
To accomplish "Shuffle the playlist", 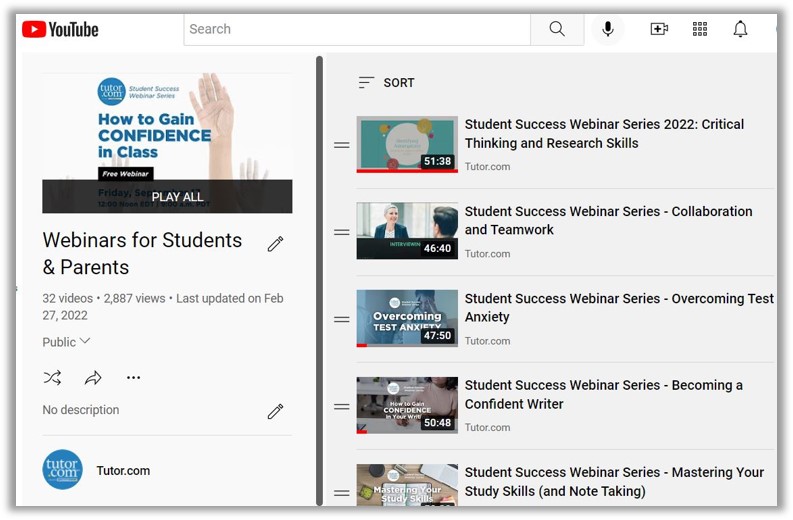I will [x=53, y=377].
